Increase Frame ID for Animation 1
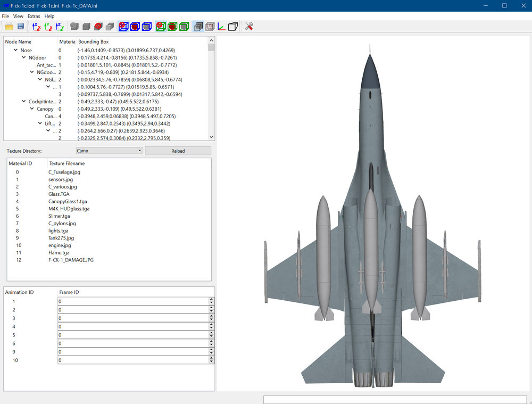 pyautogui.click(x=211, y=300)
